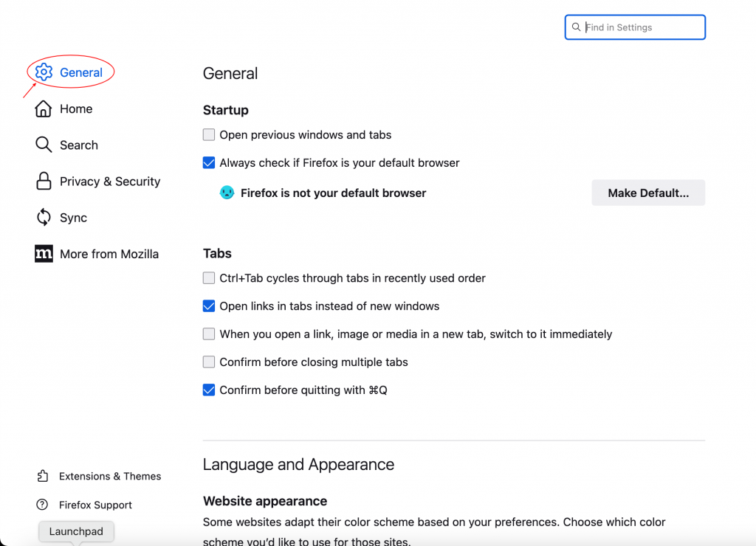Uncheck 'Open links in tabs instead of new windows'
This screenshot has width=756, height=546.
[x=209, y=306]
